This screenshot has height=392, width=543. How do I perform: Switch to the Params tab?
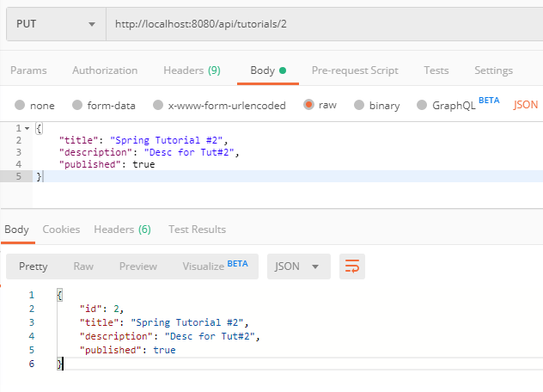tap(28, 70)
